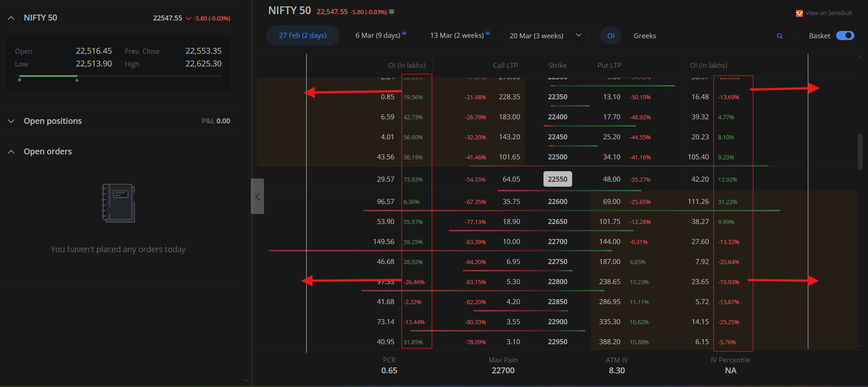Click the Put LTP column header
The image size is (868, 387).
(609, 66)
